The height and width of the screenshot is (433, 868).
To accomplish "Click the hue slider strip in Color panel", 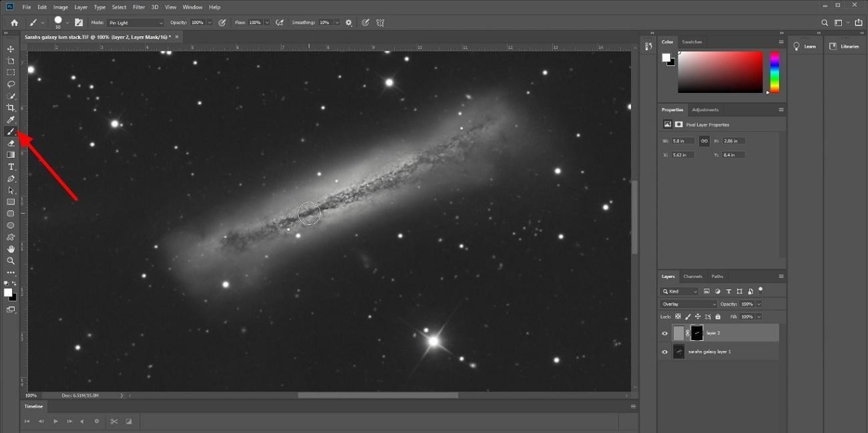I will 775,72.
